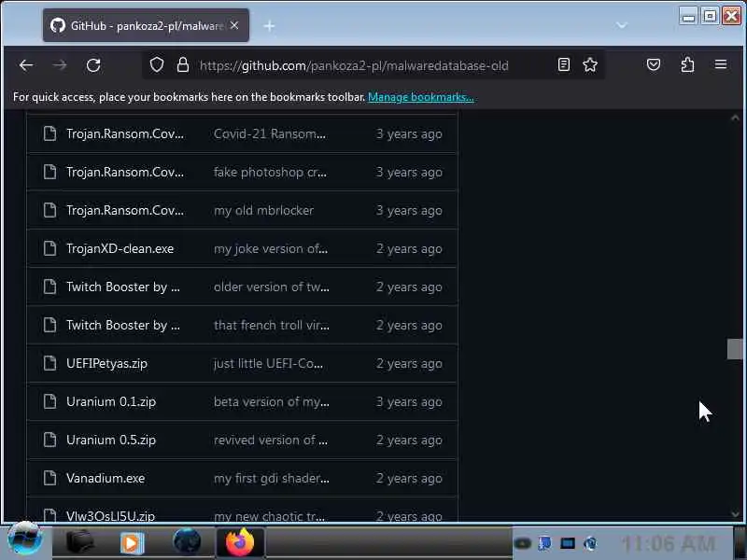Open commit 'beta version of my...'

click(271, 401)
